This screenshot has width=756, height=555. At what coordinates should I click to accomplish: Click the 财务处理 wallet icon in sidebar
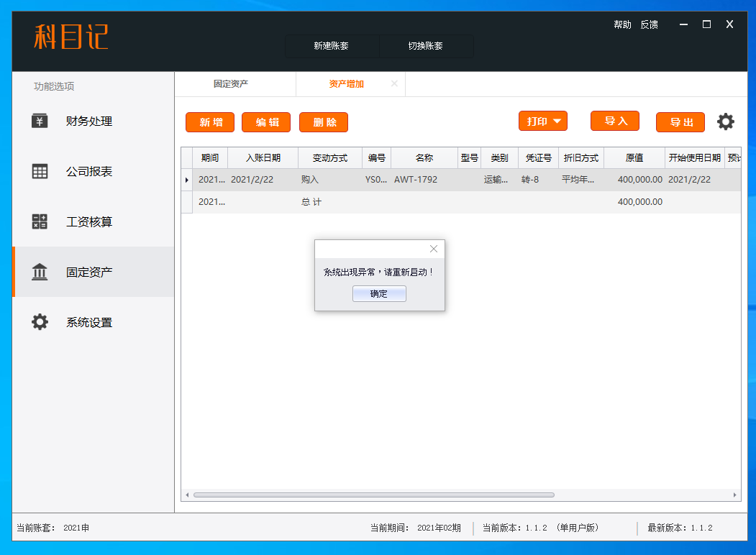(40, 121)
